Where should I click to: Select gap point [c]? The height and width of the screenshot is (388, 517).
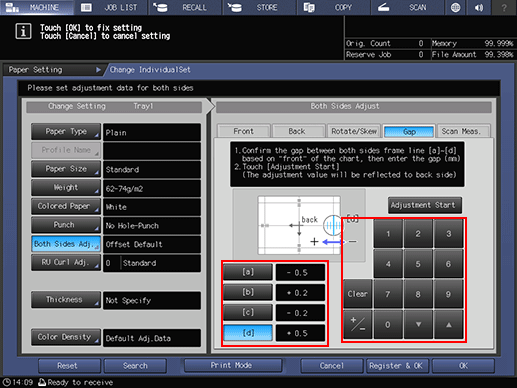point(248,313)
